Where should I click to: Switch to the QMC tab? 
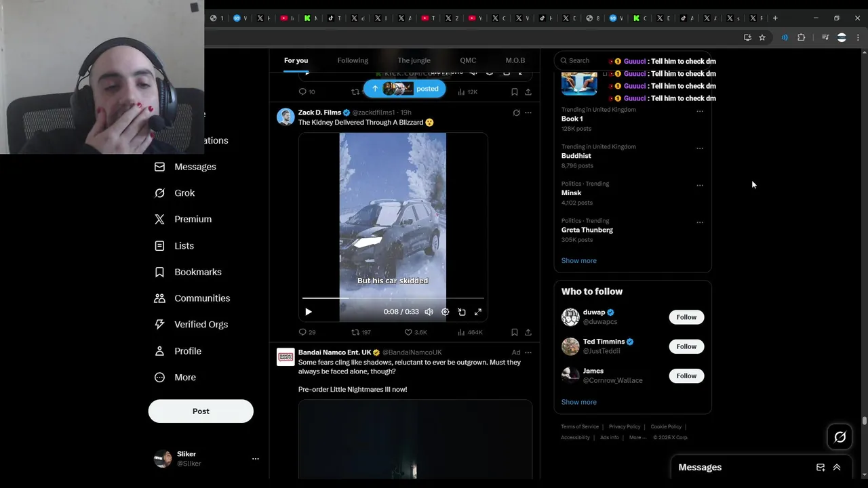click(x=468, y=60)
